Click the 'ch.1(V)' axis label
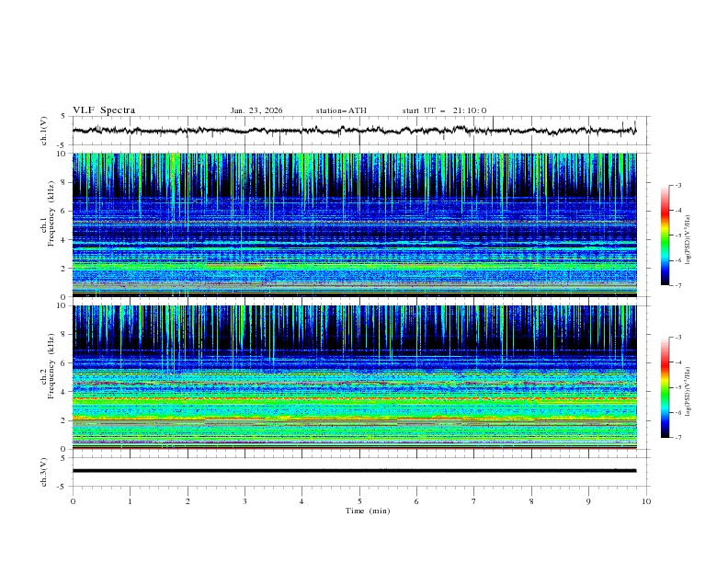Image resolution: width=728 pixels, height=563 pixels. [44, 131]
